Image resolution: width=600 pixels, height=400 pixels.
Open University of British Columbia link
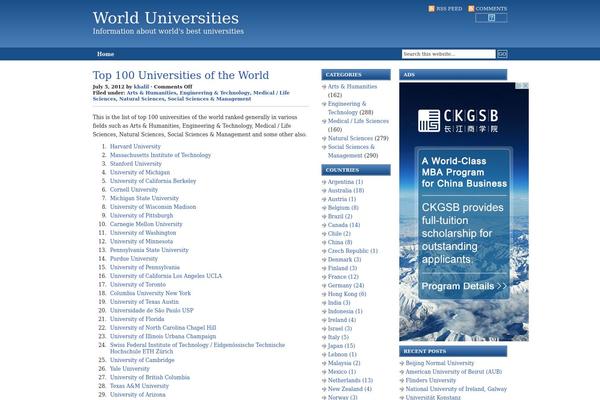[x=150, y=377]
